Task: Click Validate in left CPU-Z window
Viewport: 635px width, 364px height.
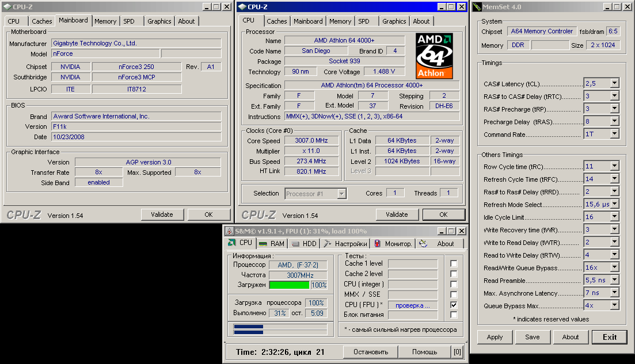Action: [162, 214]
